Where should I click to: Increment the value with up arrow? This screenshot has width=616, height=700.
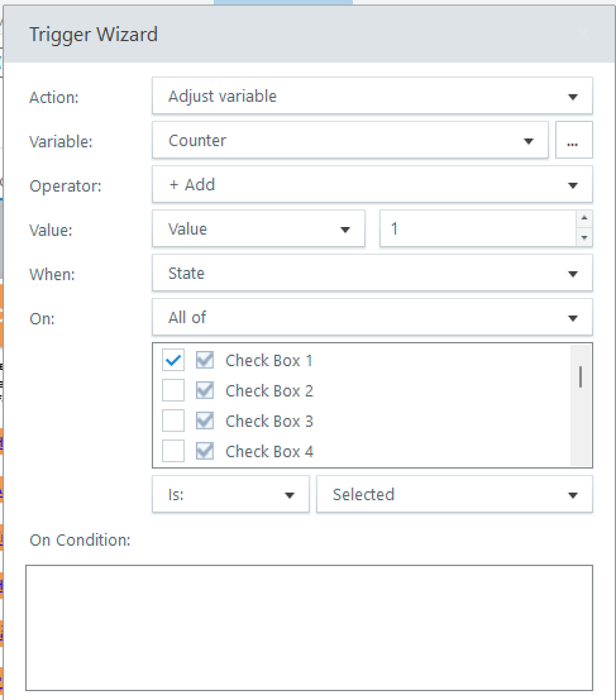point(584,219)
